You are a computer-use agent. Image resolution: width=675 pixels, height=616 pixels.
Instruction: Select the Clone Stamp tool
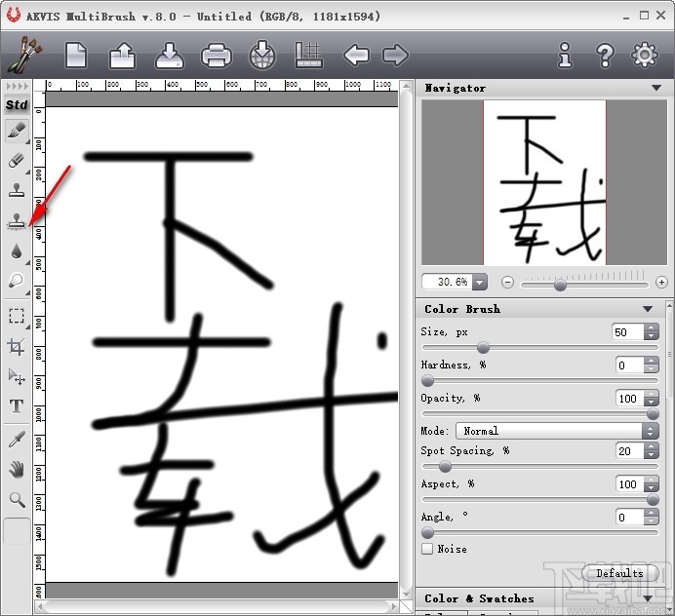coord(18,190)
